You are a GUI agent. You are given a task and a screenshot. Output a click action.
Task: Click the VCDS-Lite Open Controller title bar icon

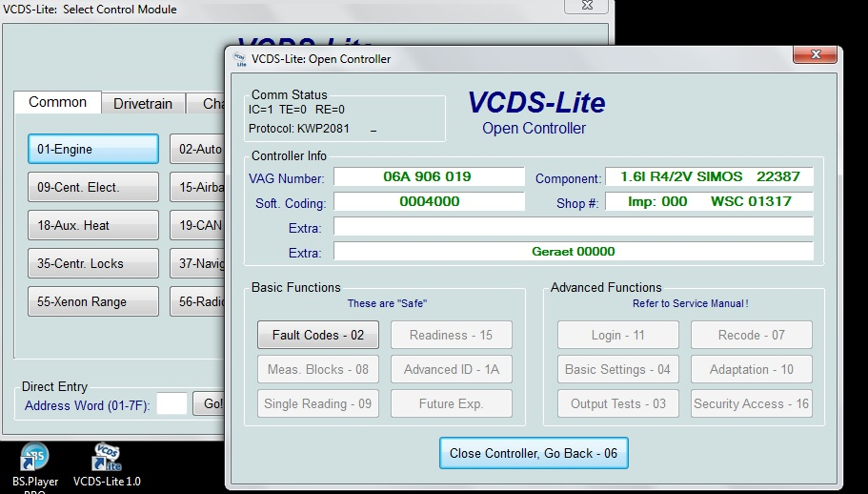(x=238, y=59)
